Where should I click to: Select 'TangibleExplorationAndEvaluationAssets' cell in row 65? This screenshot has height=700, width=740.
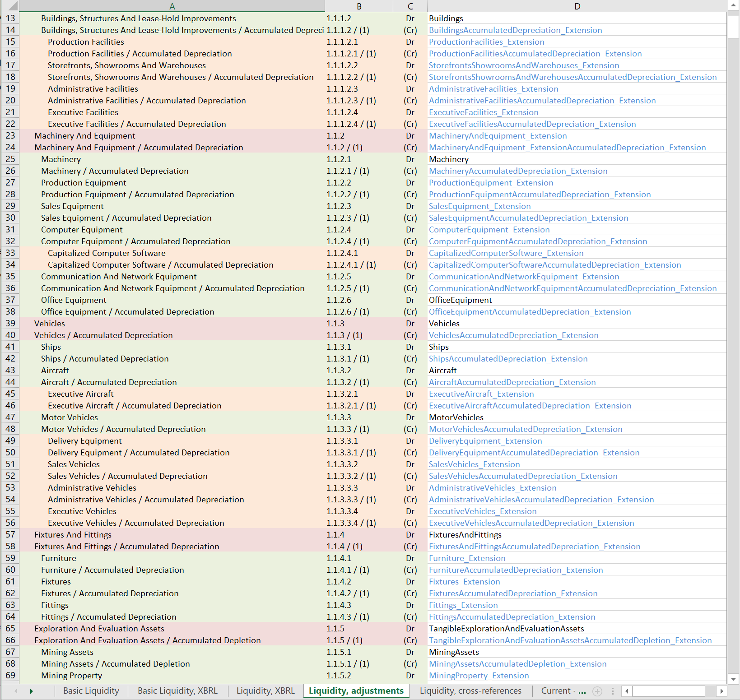pos(577,628)
